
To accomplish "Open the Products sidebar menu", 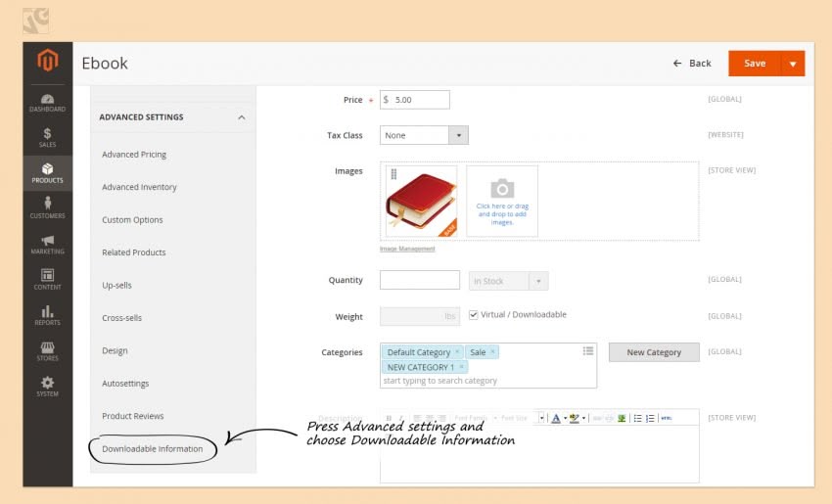I will click(x=47, y=173).
